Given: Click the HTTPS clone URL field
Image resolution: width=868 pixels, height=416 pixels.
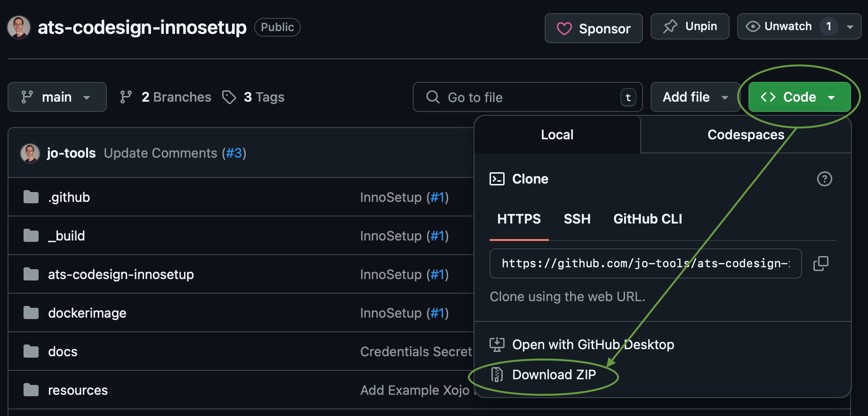Looking at the screenshot, I should point(645,264).
